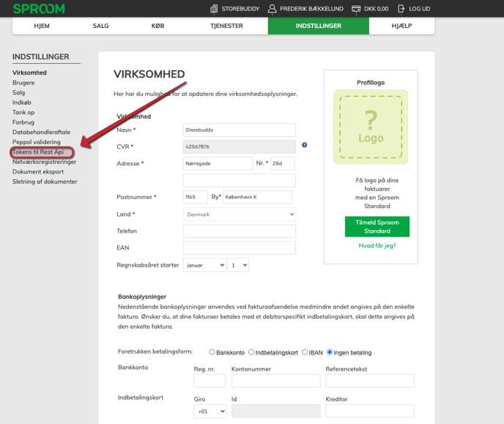Open Dokument eksport in sidebar
This screenshot has width=504, height=424.
[38, 172]
